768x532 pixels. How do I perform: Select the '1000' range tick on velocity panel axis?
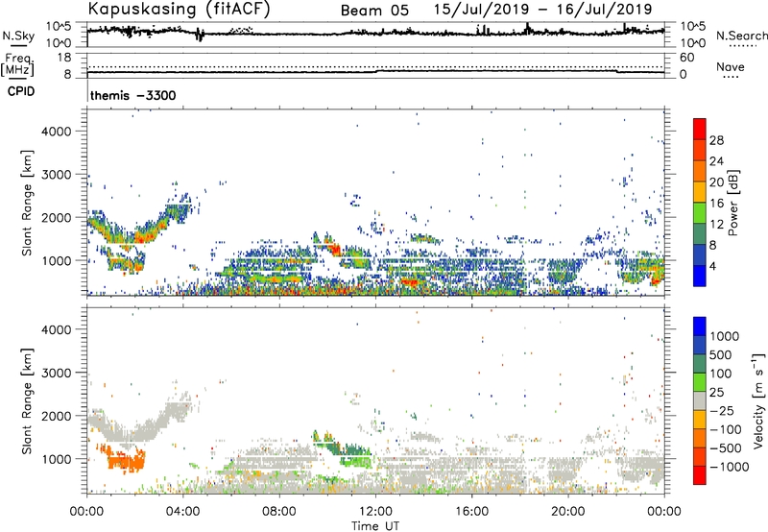57,459
